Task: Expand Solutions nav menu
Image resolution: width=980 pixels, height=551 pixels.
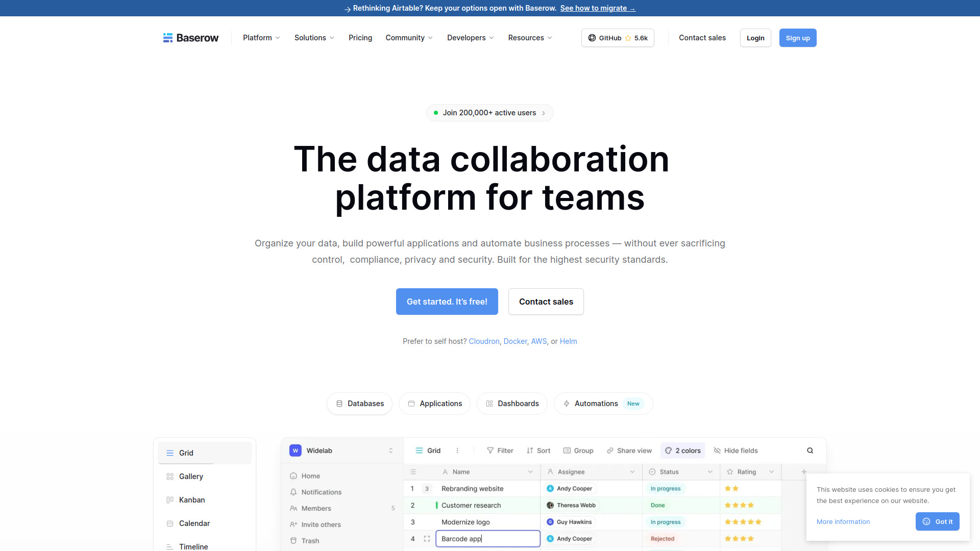Action: click(x=314, y=38)
